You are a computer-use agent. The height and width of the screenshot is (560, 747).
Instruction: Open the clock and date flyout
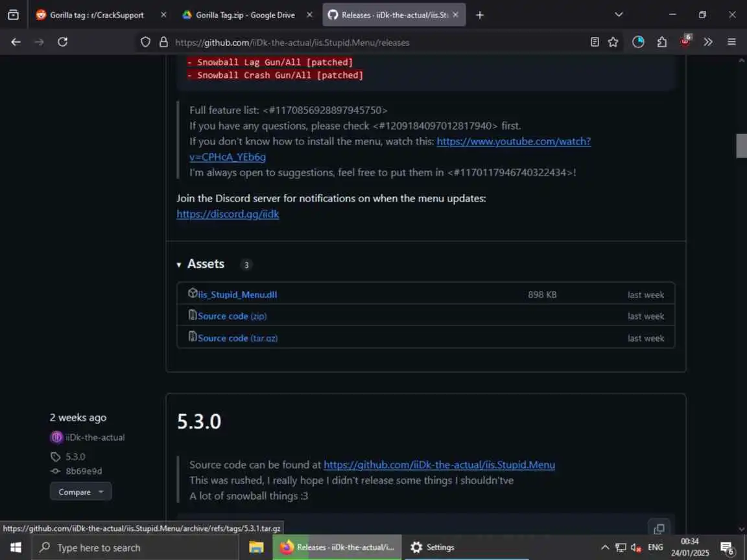[690, 547]
